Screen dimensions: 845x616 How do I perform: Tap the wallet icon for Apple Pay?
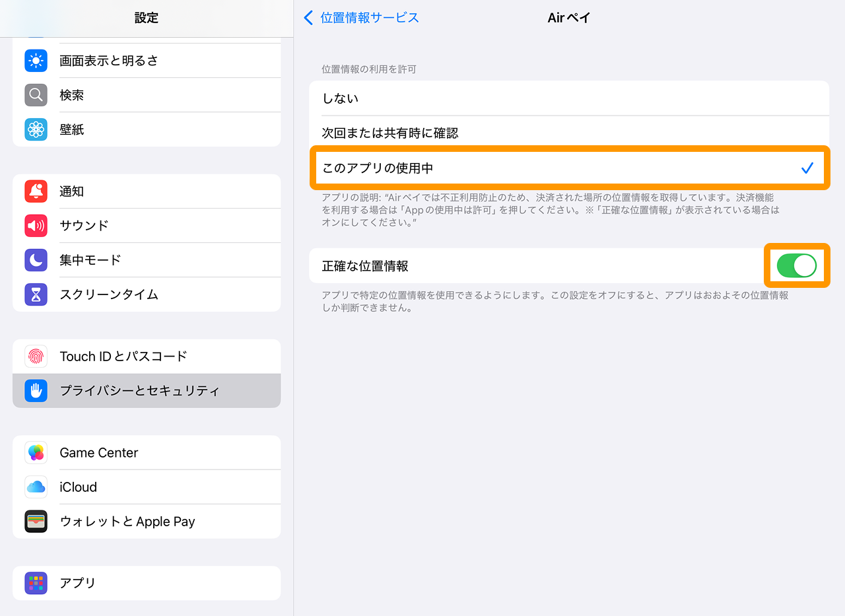tap(36, 522)
